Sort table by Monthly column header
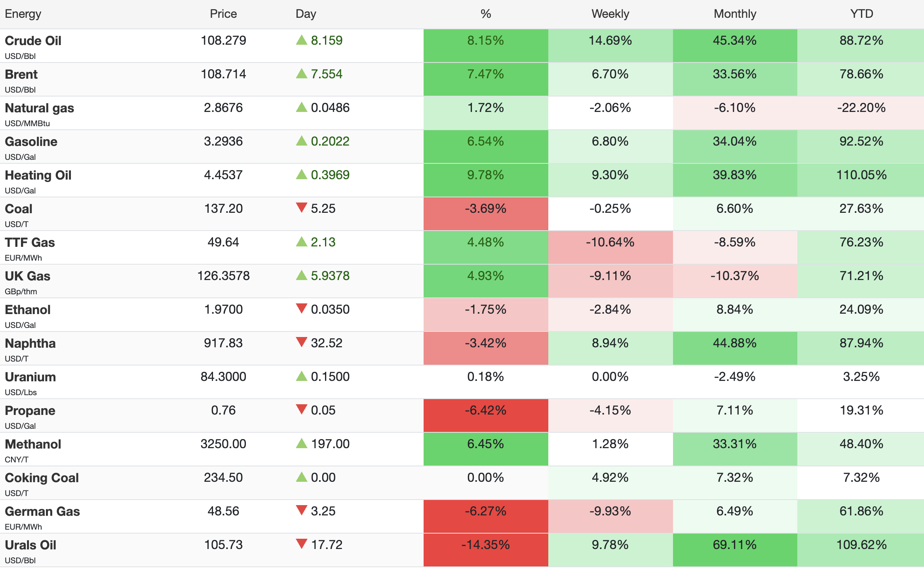 point(735,14)
